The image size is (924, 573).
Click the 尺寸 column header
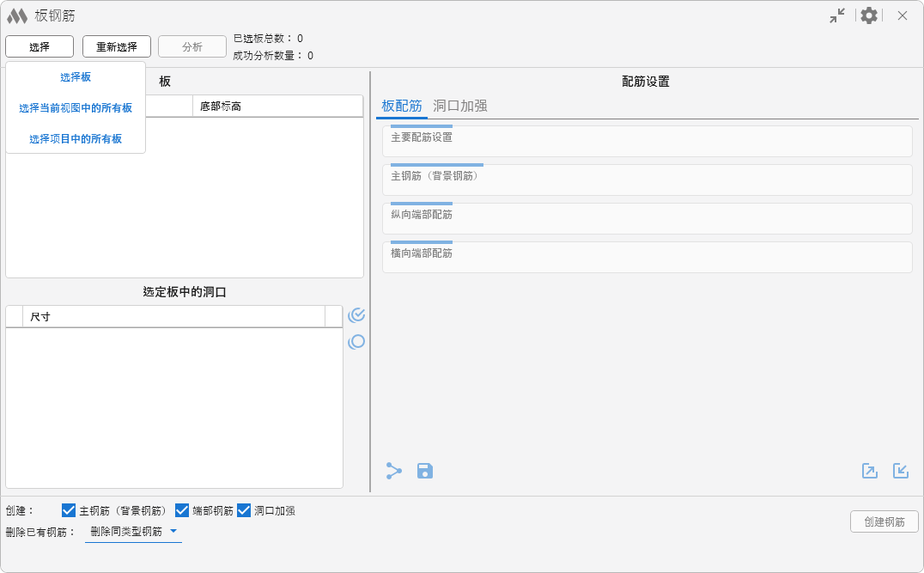coord(172,317)
